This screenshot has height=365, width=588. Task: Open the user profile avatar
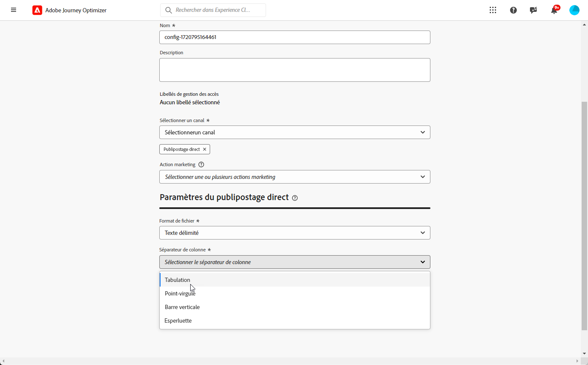[x=574, y=10]
